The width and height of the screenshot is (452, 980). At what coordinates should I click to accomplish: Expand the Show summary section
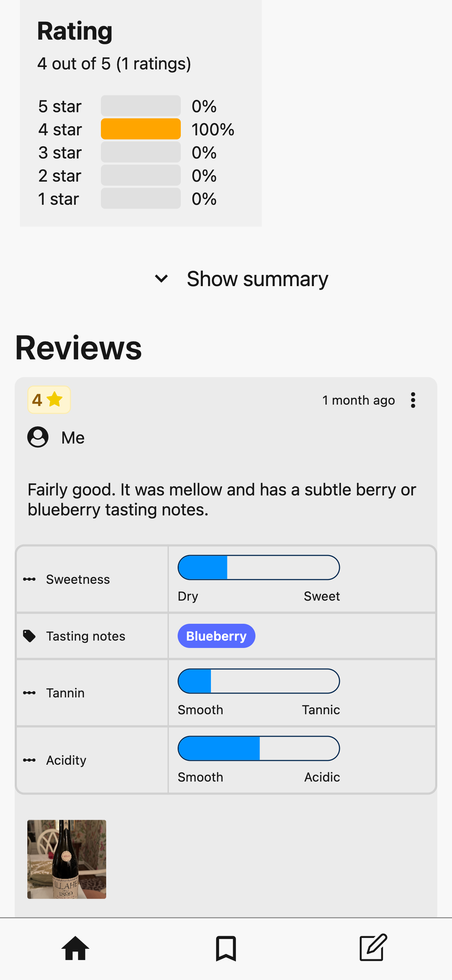tap(257, 279)
